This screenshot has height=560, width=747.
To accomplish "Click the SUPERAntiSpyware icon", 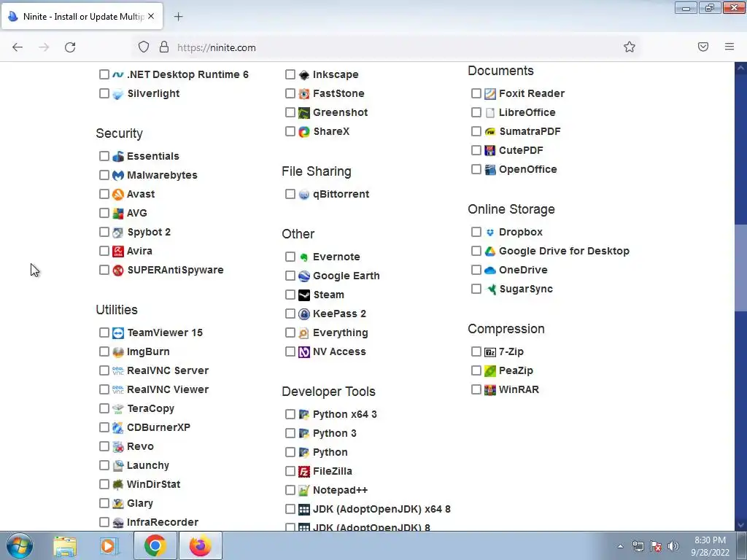I will 117,270.
